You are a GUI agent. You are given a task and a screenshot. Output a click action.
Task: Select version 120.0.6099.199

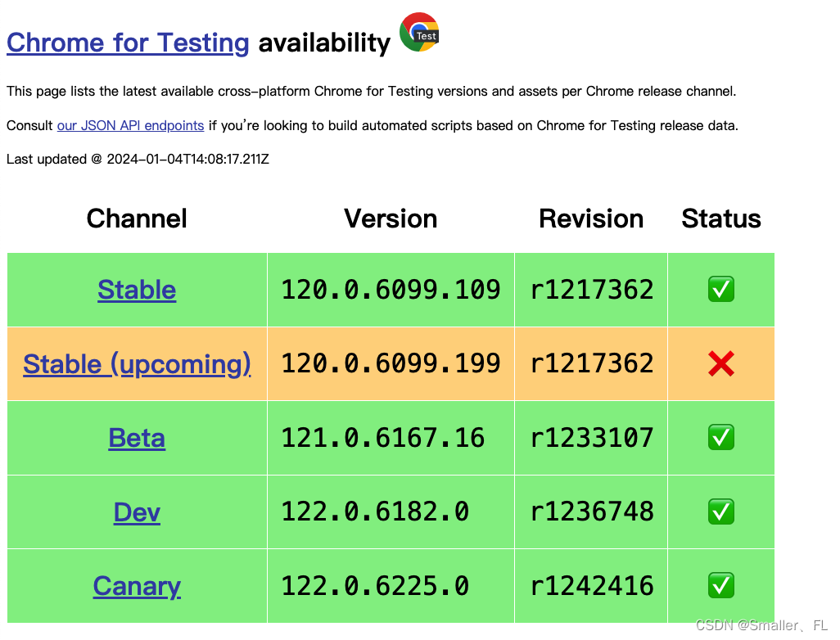391,363
